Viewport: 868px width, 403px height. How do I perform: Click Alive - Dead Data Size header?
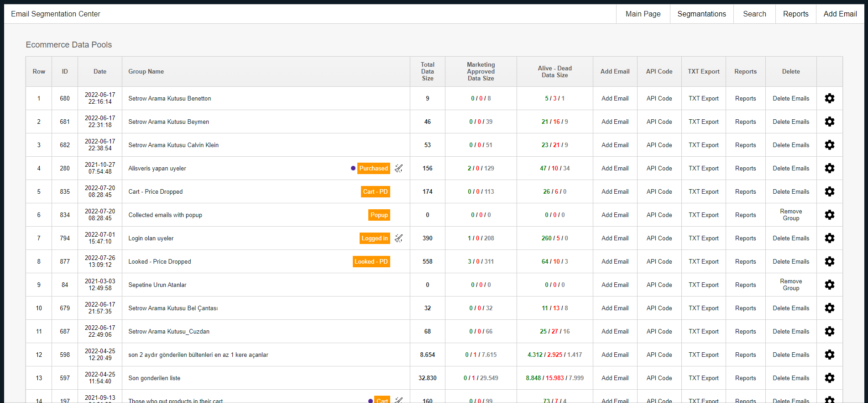click(x=554, y=71)
